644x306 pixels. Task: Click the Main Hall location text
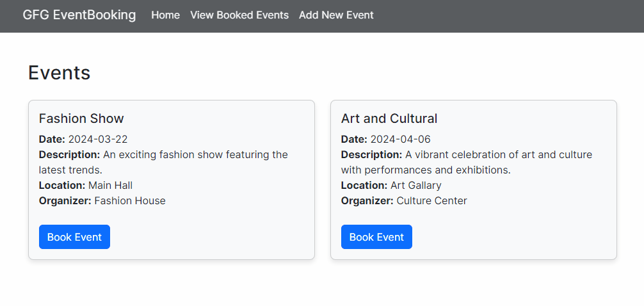(x=110, y=185)
